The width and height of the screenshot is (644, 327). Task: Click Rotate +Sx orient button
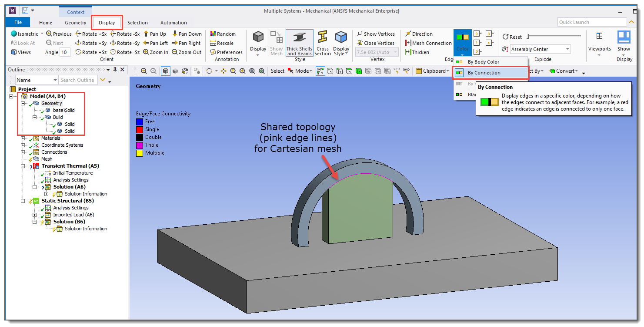[91, 34]
